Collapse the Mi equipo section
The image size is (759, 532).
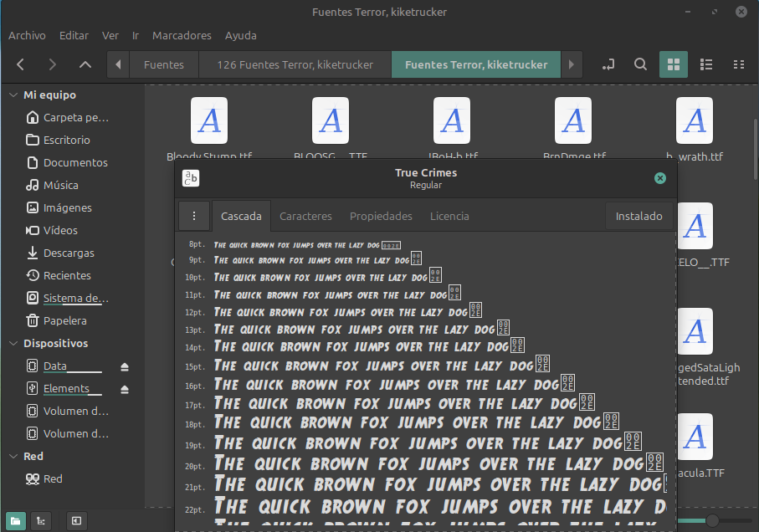click(x=13, y=95)
